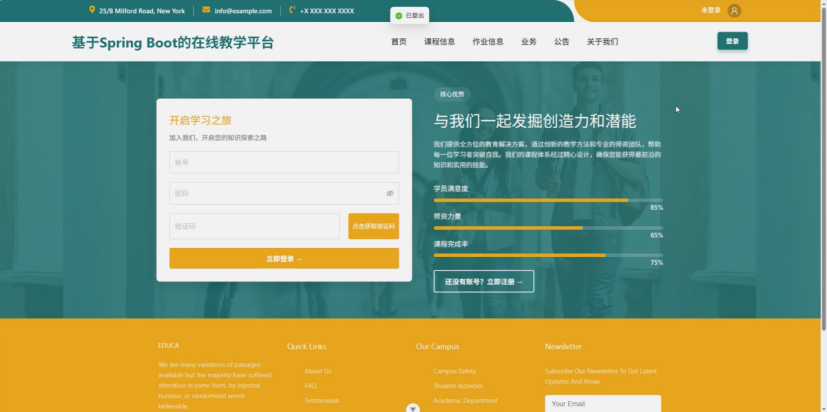This screenshot has height=412, width=827.
Task: Focus the Your Email newsletter field
Action: click(603, 404)
